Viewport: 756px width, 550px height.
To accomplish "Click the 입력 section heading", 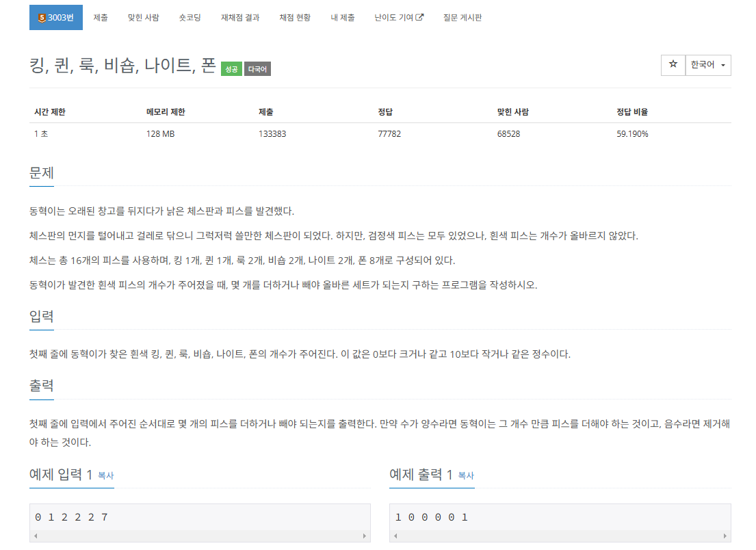I will pyautogui.click(x=42, y=316).
